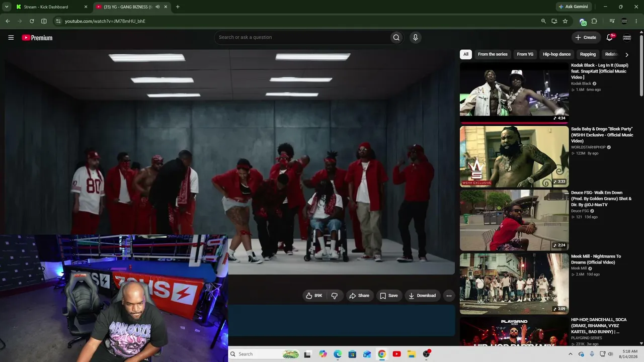Open Chrome three-dot menu
This screenshot has height=362, width=644.
[636, 21]
